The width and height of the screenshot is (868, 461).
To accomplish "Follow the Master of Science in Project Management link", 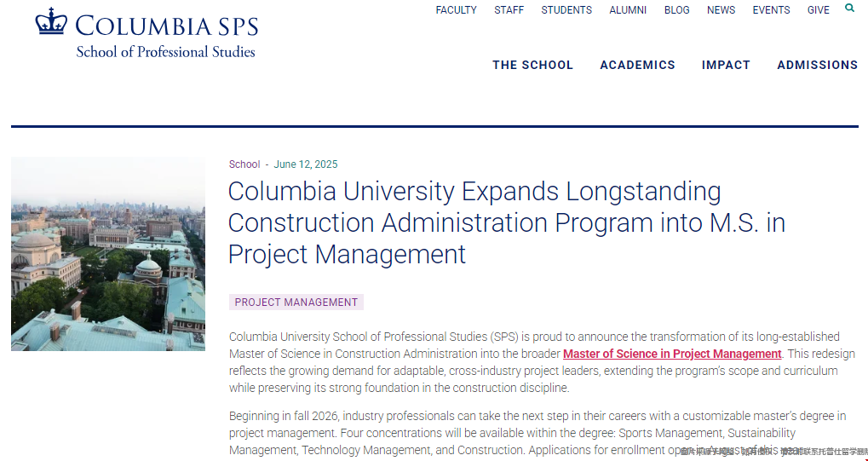I will 672,354.
